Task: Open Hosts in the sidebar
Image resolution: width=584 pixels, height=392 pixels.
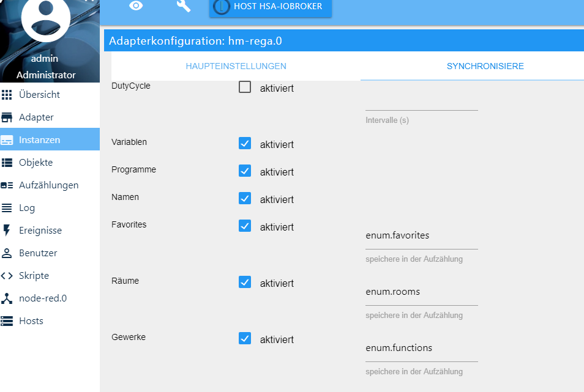Action: pyautogui.click(x=50, y=321)
